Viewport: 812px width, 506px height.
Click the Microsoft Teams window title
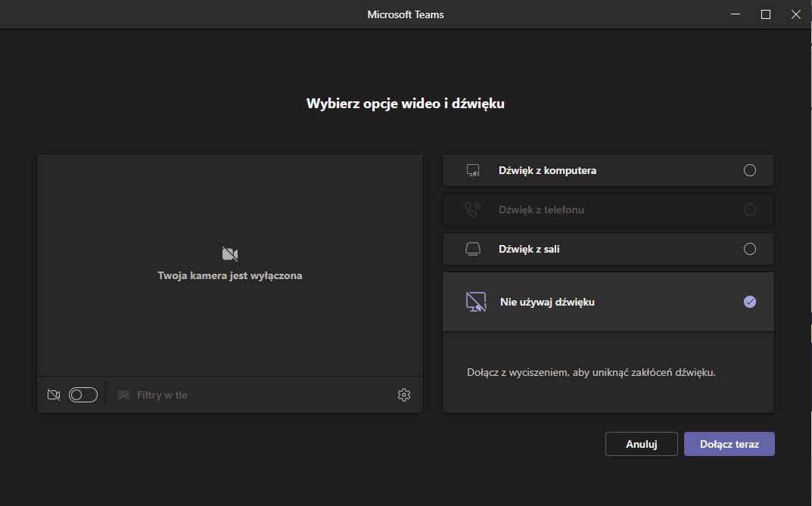[x=406, y=14]
